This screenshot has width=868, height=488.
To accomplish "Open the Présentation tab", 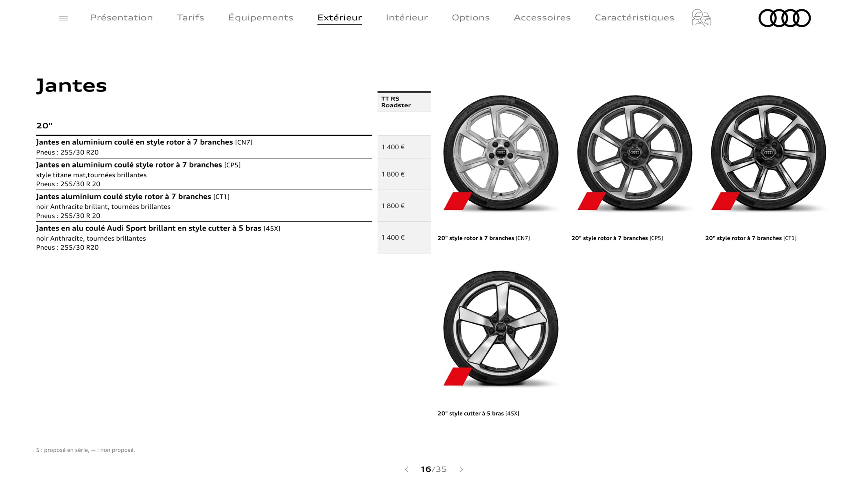I will (122, 17).
